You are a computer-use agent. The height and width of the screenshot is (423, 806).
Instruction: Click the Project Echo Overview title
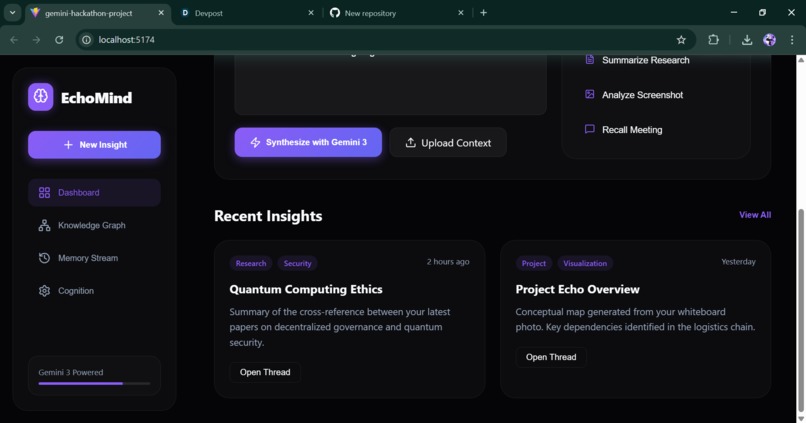577,289
